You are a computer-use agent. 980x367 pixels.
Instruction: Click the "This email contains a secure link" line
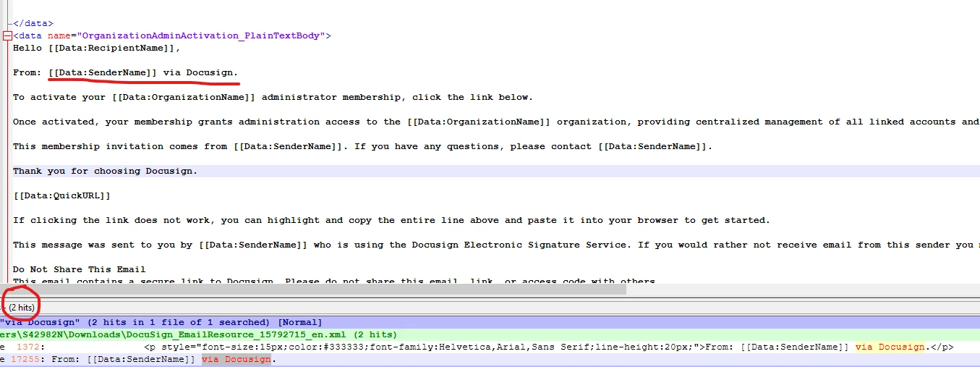click(334, 281)
